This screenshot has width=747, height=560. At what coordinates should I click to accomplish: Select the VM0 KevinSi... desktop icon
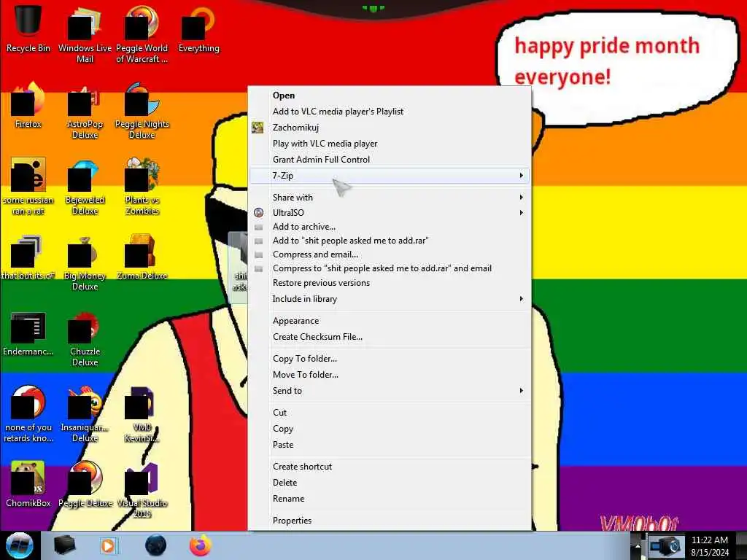[142, 414]
